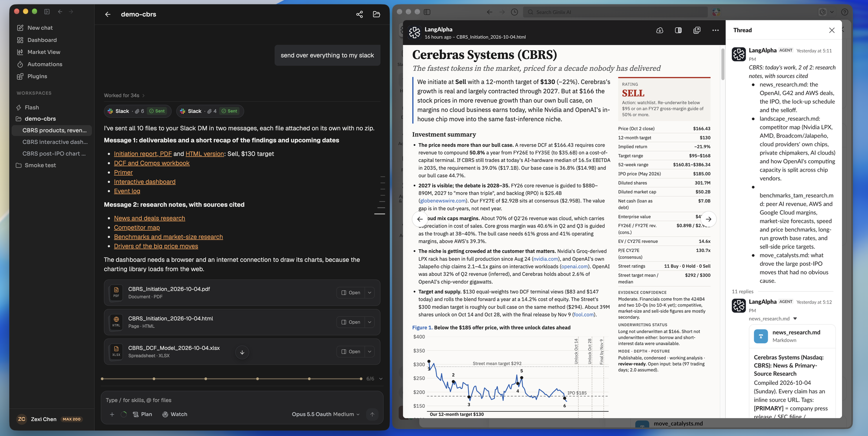Screen dimensions: 868x436
Task: Click Open on CBRS_Initiation_2026-10-04.pdf
Action: click(351, 293)
